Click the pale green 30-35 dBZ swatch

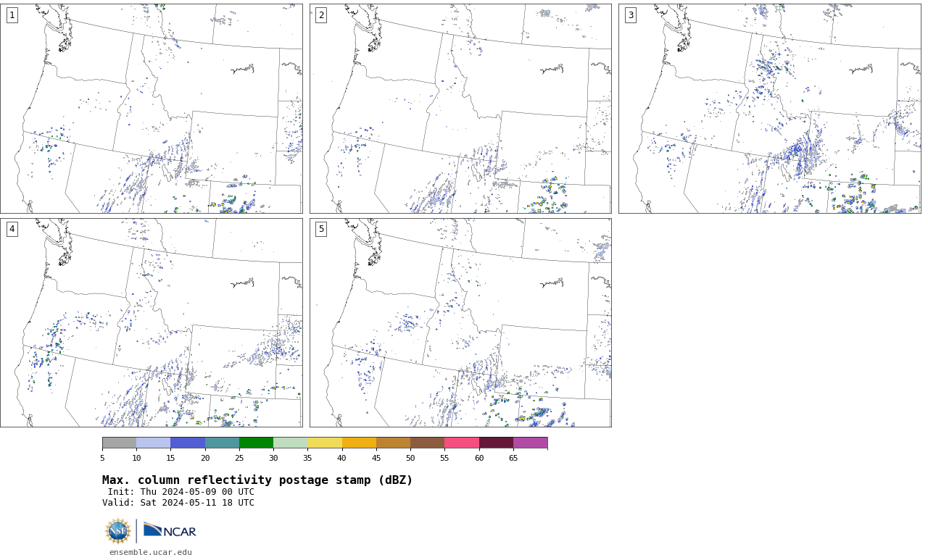click(291, 443)
